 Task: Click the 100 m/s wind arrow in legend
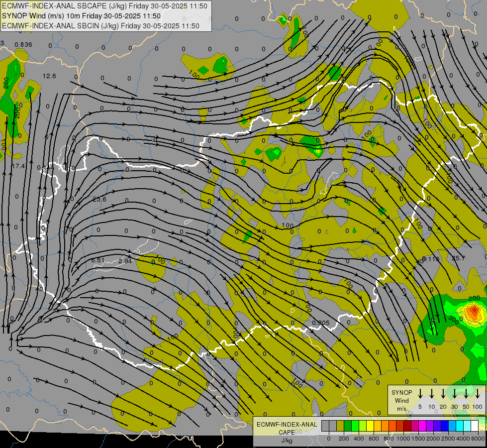coord(478,393)
